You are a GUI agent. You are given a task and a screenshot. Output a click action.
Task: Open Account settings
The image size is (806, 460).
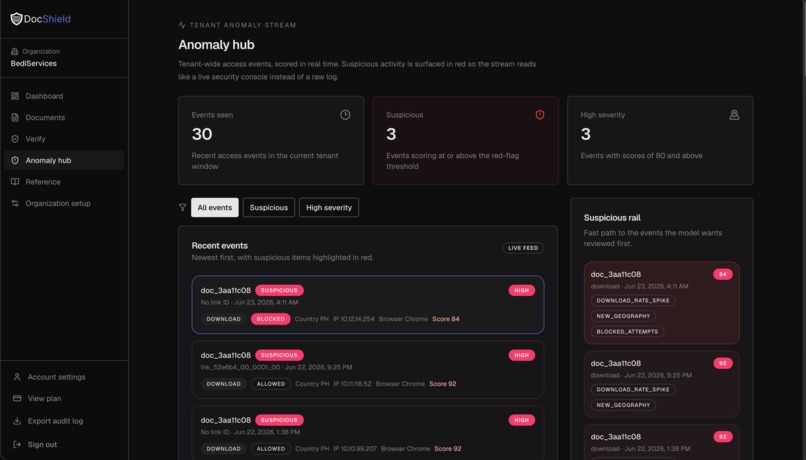tap(56, 377)
